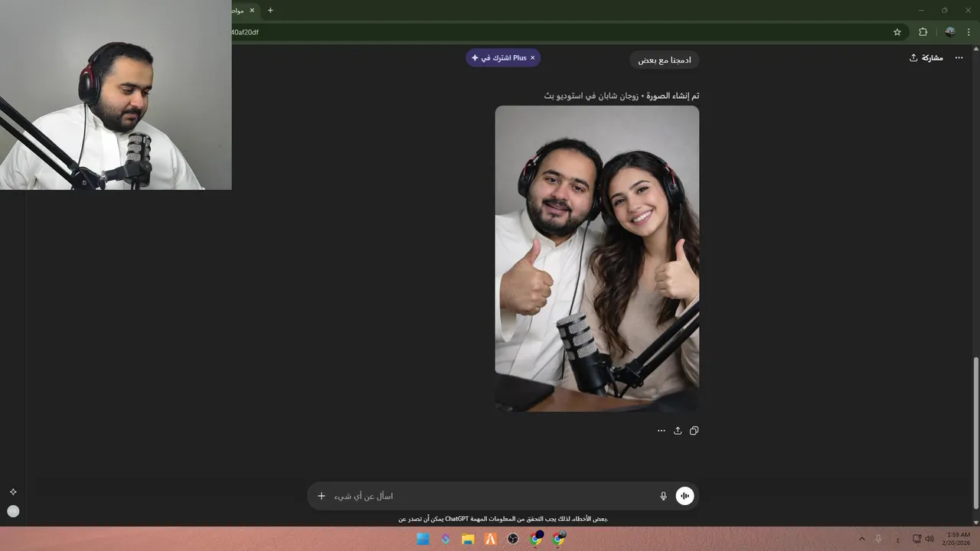
Task: Expand the system tray hidden icons chevron
Action: point(861,539)
